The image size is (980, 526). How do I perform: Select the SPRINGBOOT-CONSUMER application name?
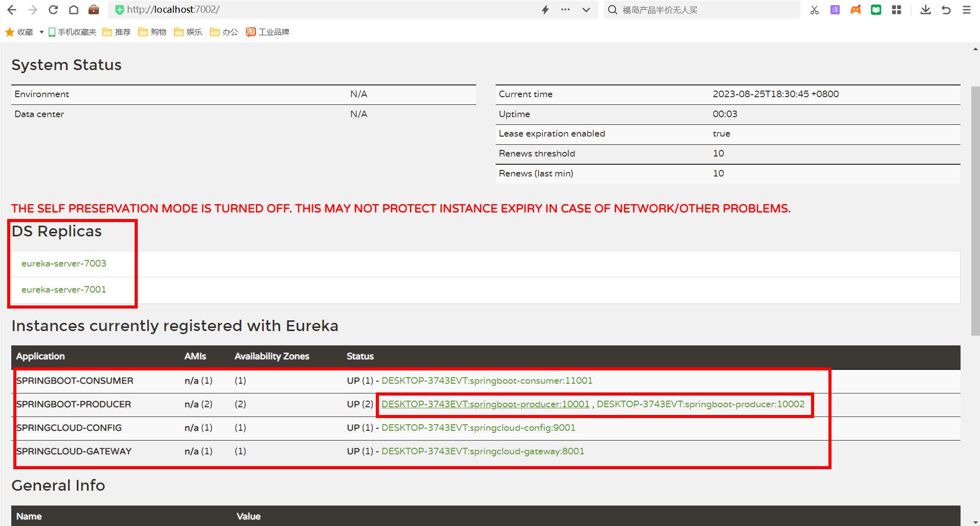pyautogui.click(x=75, y=381)
